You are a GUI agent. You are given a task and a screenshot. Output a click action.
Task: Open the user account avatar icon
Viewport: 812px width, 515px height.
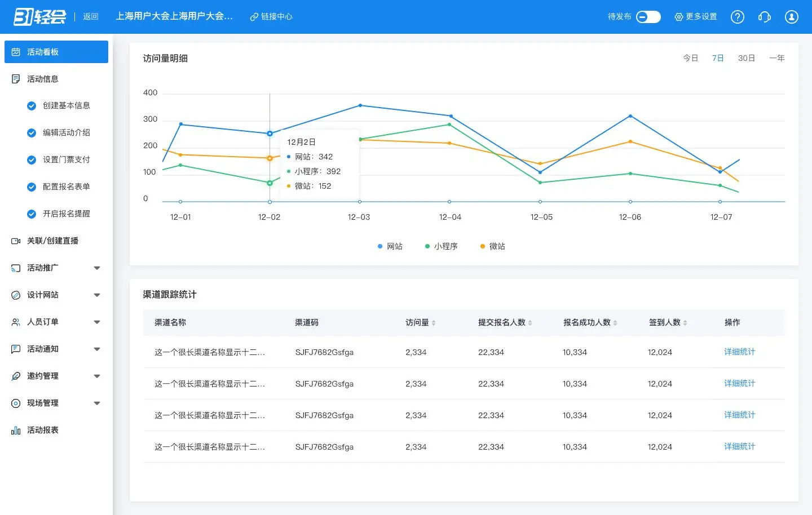791,17
